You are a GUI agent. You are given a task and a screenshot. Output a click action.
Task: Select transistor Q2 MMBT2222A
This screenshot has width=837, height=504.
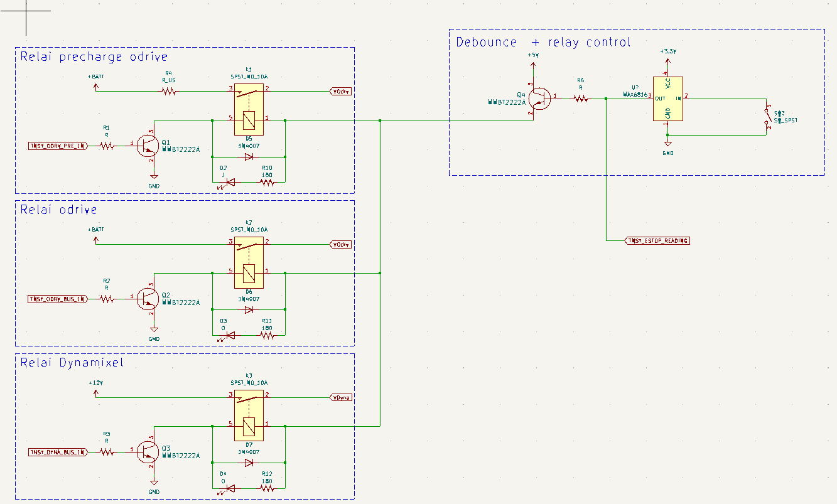click(148, 300)
